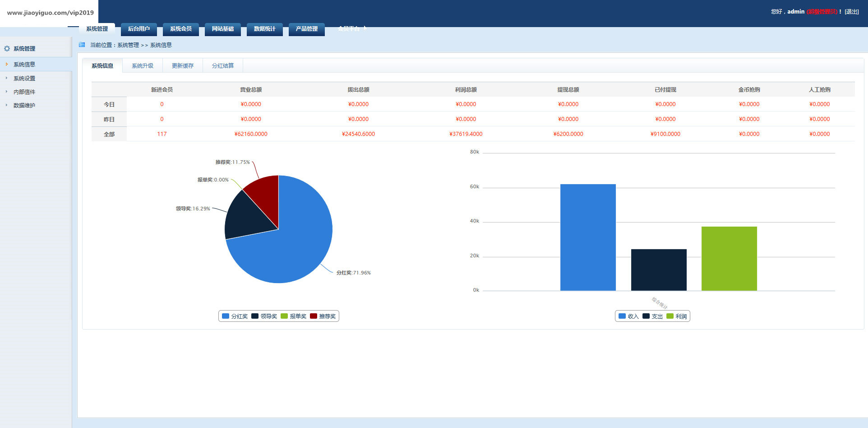Click the 推荐奖:11.75% pie label

pos(232,162)
